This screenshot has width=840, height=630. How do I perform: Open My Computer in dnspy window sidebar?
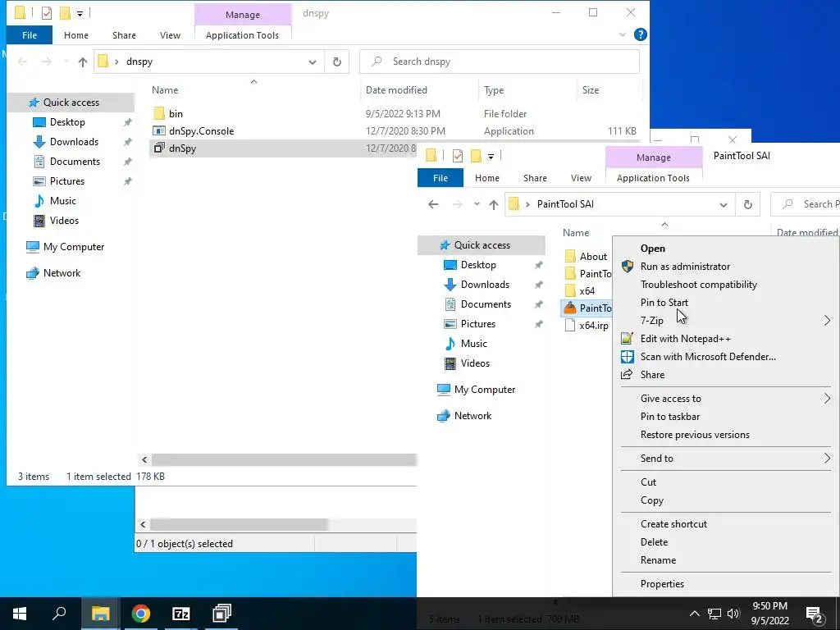pos(74,247)
